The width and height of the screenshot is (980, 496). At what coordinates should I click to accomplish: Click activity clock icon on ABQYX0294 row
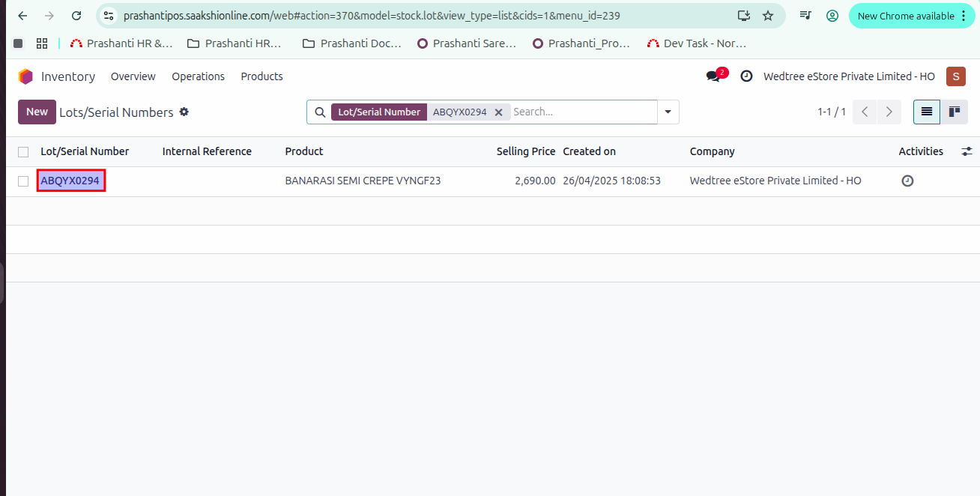pyautogui.click(x=907, y=181)
